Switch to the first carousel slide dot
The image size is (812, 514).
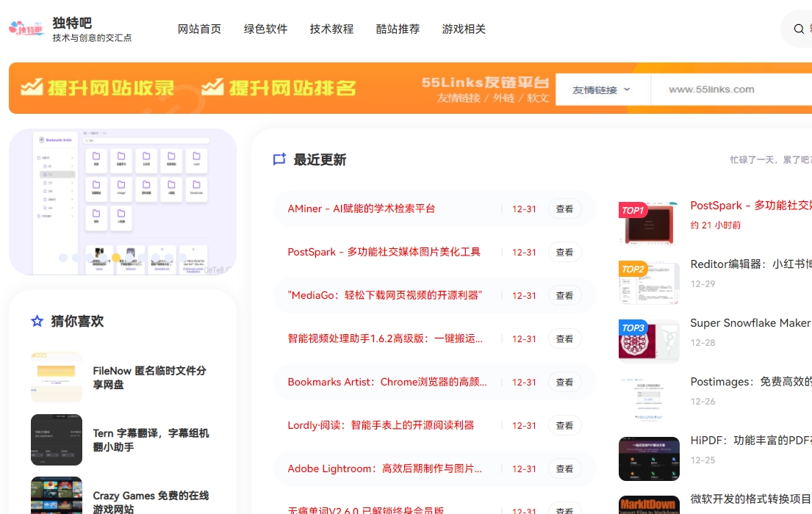[x=63, y=258]
